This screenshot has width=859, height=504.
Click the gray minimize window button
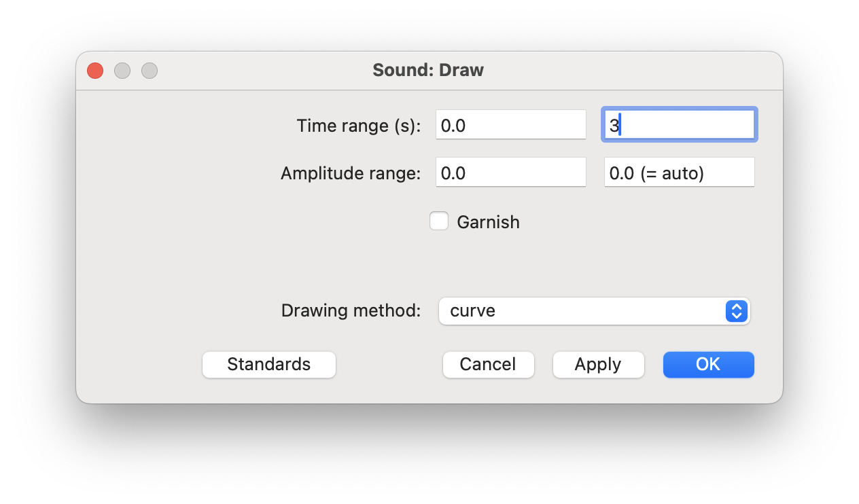tap(122, 71)
